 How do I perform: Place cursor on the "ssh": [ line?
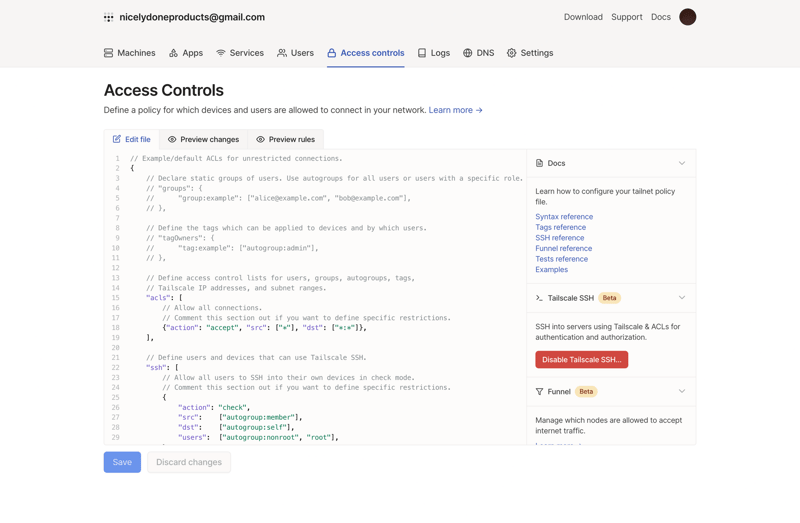coord(162,368)
